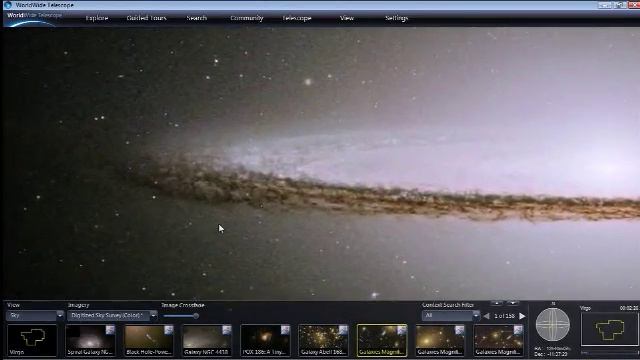
Task: Minimize the WorldWide Telescope window
Action: [x=605, y=5]
